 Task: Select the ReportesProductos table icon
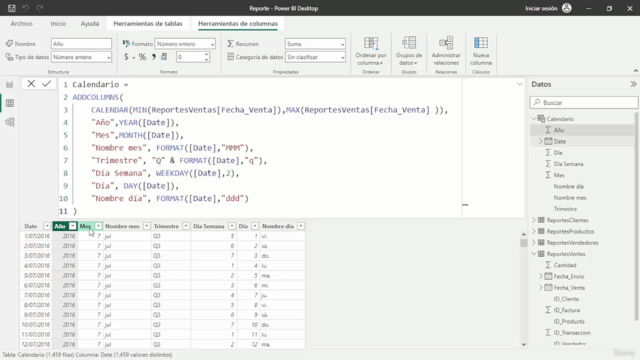point(541,231)
